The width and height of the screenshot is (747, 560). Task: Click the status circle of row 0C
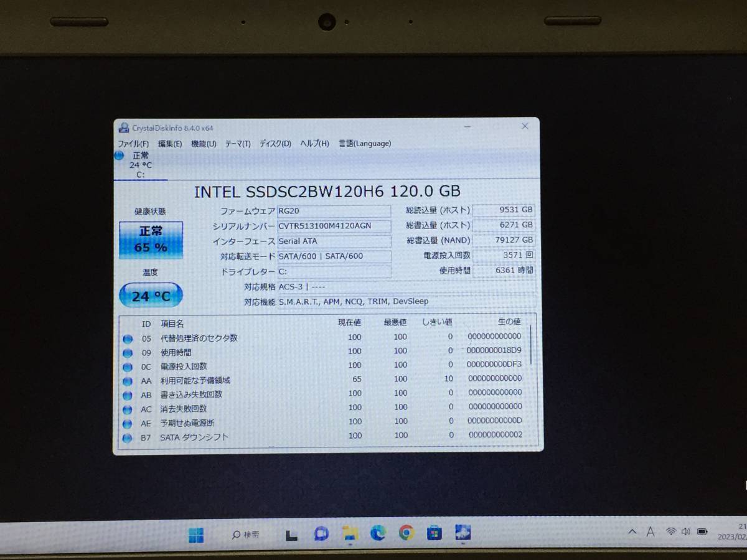coord(128,368)
